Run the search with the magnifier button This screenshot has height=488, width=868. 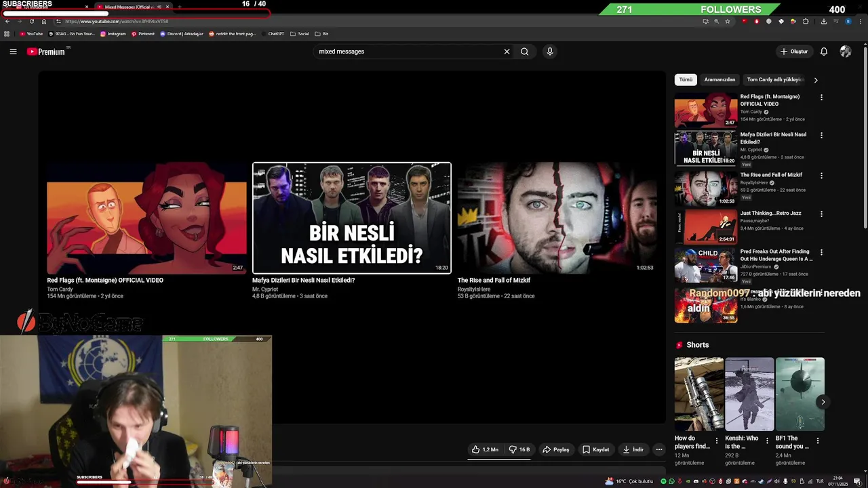524,52
